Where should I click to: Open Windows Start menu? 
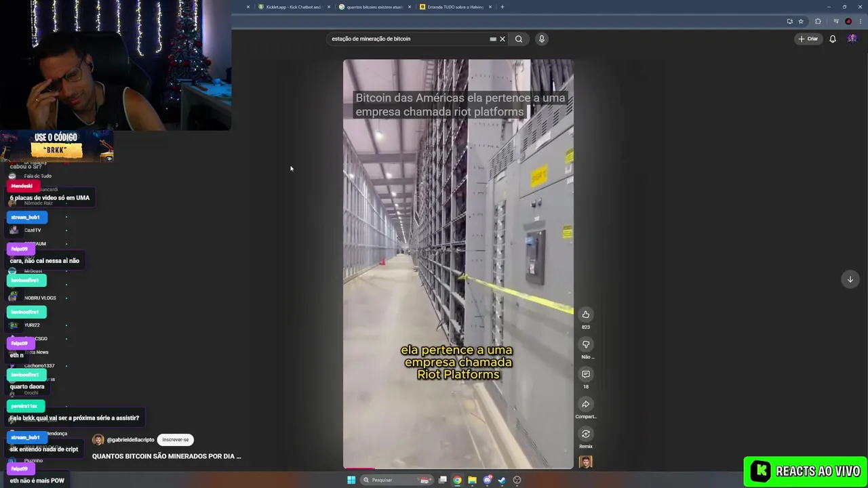pos(351,480)
